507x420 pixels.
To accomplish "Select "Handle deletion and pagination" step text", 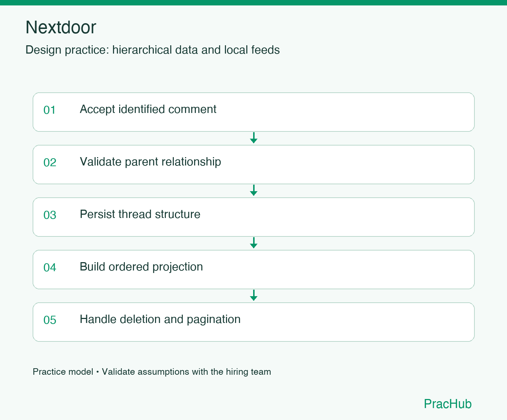I will click(x=160, y=319).
